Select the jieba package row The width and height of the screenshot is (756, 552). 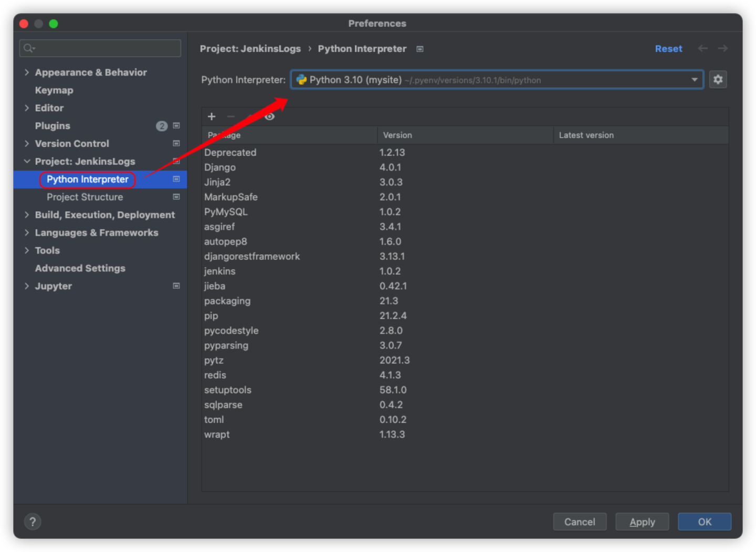(465, 286)
